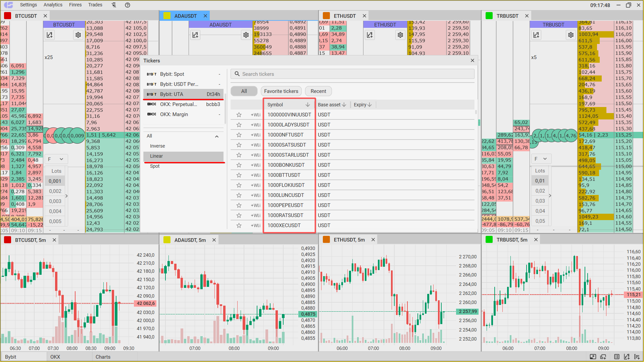Open the F dropdown in TRBUSDT panel
Screen dimensions: 644x362
pyautogui.click(x=541, y=159)
